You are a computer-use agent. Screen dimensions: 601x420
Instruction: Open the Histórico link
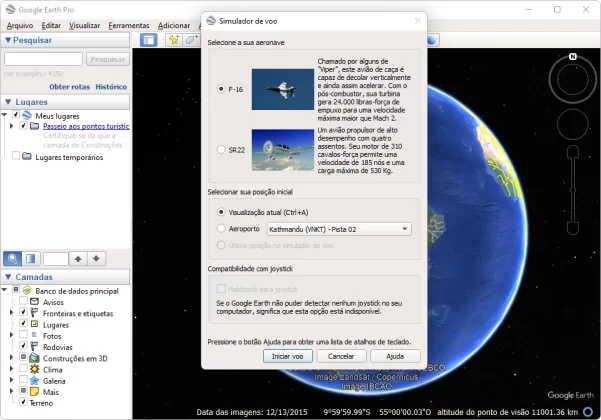point(111,87)
